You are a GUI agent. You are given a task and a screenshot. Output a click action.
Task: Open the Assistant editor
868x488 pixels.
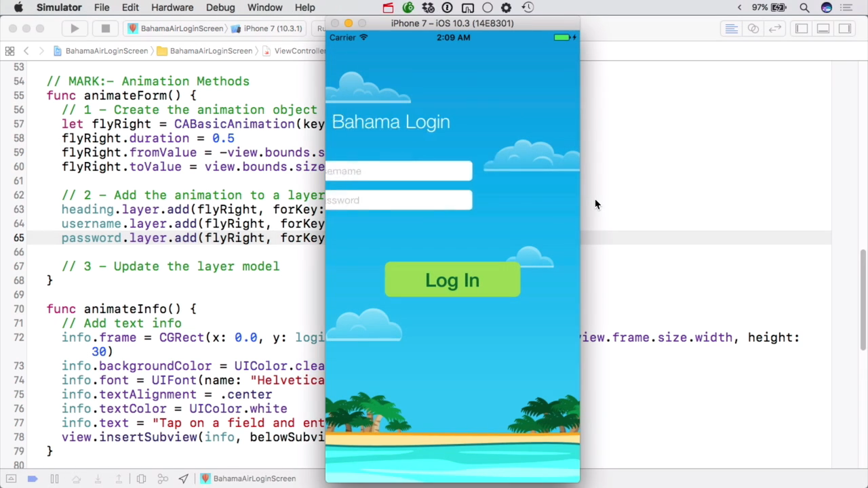coord(753,28)
